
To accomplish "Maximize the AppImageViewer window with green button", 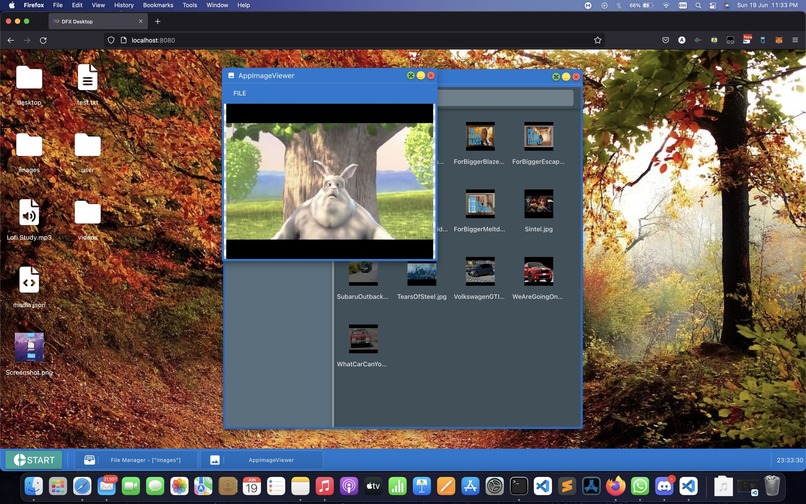I will pyautogui.click(x=411, y=76).
